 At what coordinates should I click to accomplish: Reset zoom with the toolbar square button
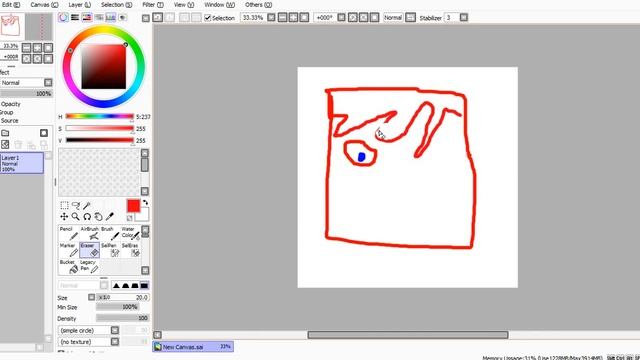point(304,18)
